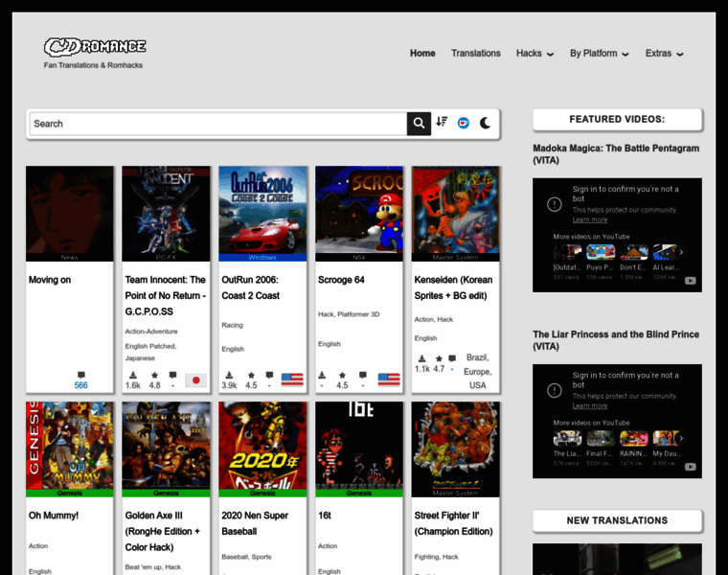Image resolution: width=728 pixels, height=575 pixels.
Task: Click USA flag on OutRun 2006 card
Action: click(292, 379)
